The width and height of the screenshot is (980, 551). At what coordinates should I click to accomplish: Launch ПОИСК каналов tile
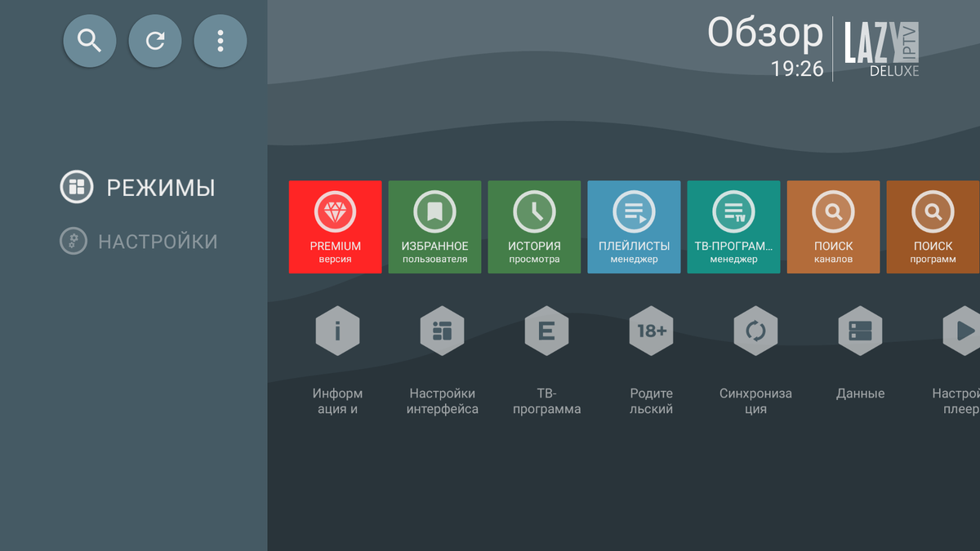(x=833, y=227)
